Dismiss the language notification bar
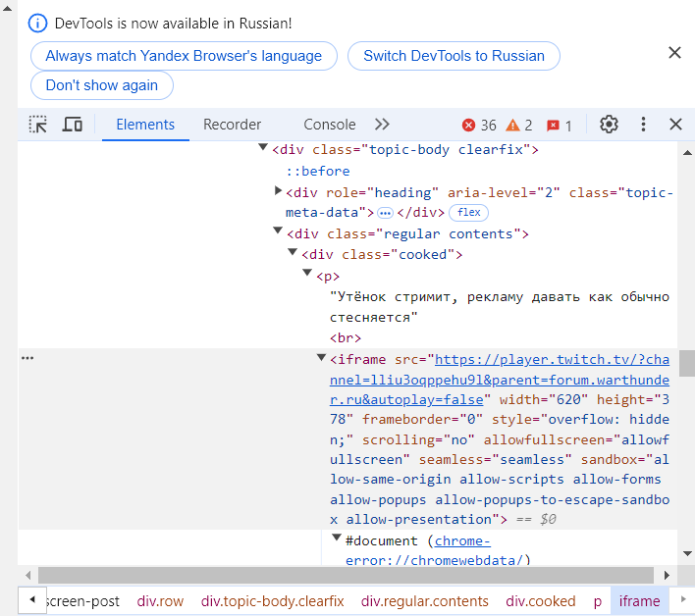This screenshot has height=616, width=695. [x=674, y=53]
